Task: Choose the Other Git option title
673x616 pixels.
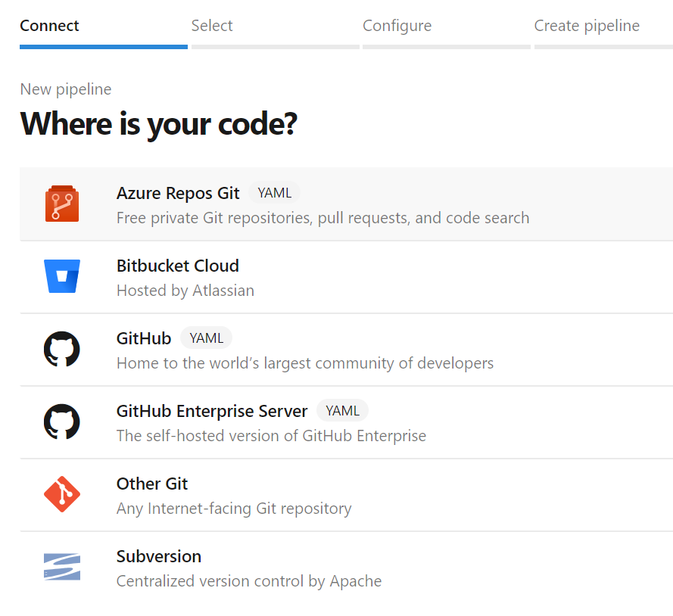Action: [x=152, y=484]
